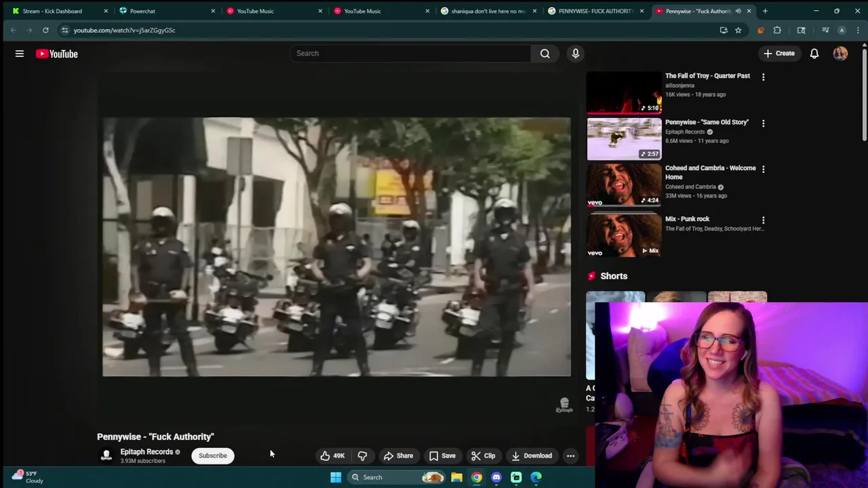Screen dimensions: 868x488
Task: Start voice search with the microphone
Action: coord(576,54)
